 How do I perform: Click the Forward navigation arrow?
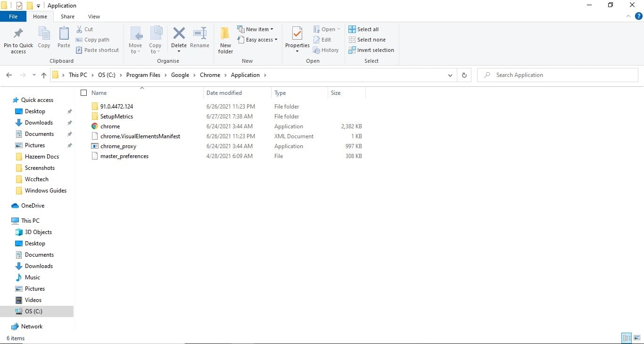pyautogui.click(x=23, y=75)
